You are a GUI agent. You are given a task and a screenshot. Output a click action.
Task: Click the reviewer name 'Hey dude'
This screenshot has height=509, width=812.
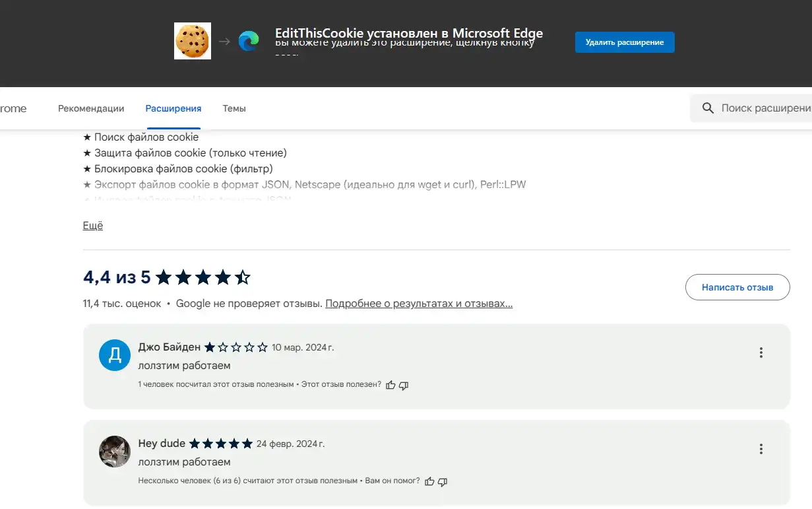click(x=162, y=444)
